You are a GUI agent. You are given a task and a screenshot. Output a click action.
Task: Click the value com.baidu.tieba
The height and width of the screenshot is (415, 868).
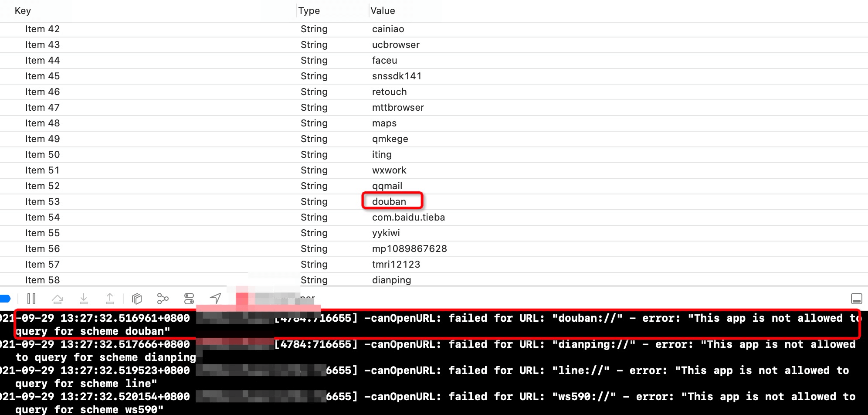click(x=408, y=218)
